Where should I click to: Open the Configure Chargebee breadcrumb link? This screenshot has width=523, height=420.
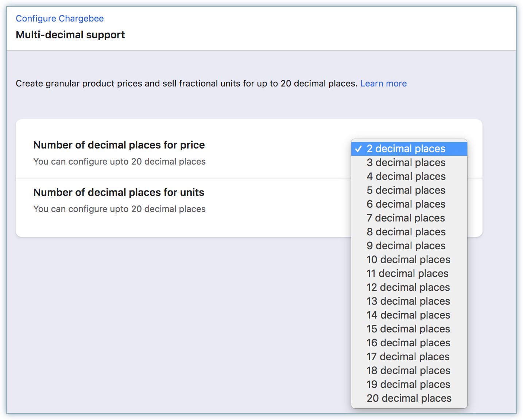point(59,19)
